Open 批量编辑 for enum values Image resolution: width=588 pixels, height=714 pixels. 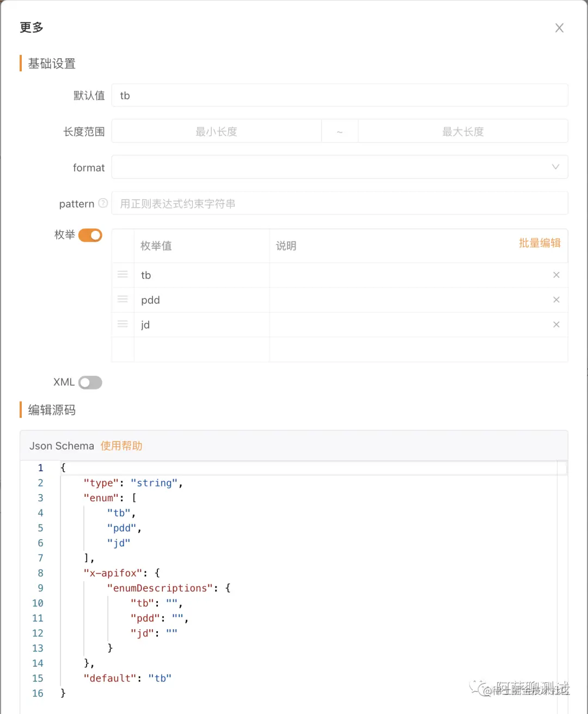(540, 243)
